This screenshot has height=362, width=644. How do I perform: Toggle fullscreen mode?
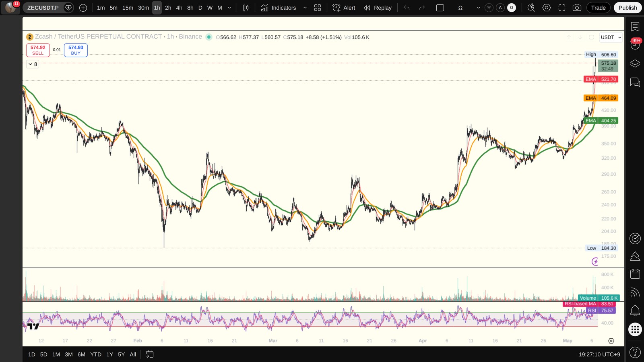[561, 8]
